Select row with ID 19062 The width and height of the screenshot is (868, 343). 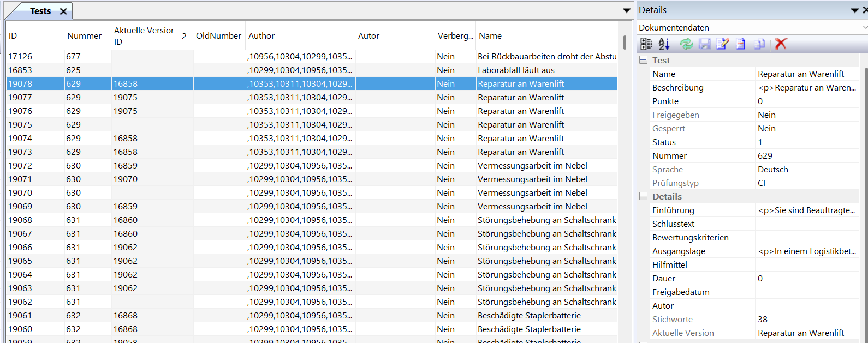tap(312, 302)
